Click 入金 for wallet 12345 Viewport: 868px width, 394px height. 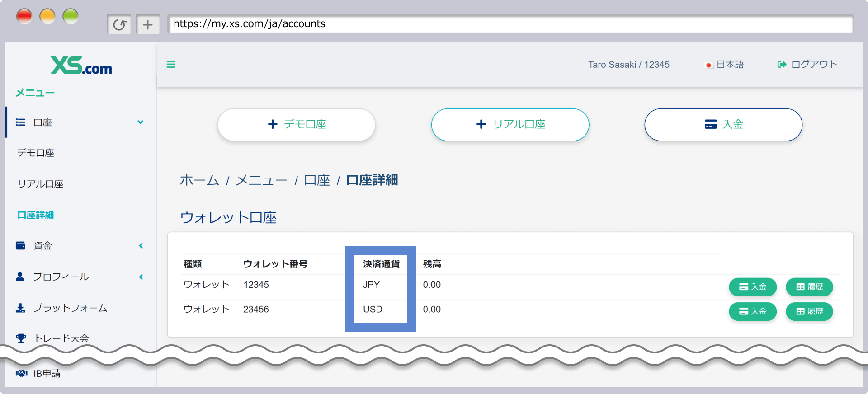[x=753, y=287]
